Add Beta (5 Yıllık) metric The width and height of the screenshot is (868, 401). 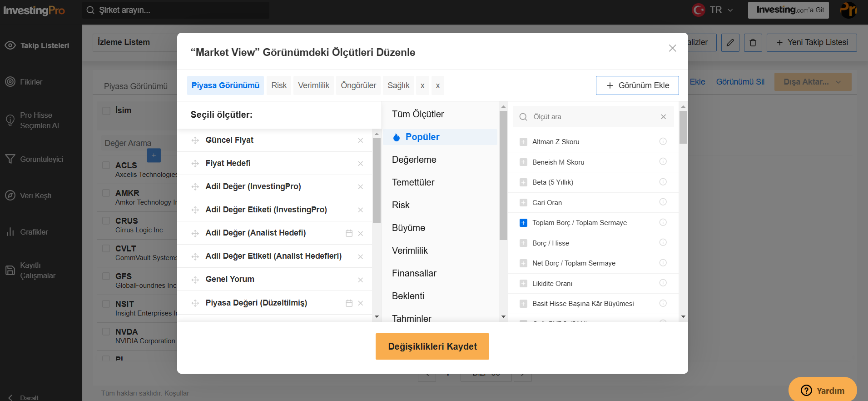tap(523, 182)
